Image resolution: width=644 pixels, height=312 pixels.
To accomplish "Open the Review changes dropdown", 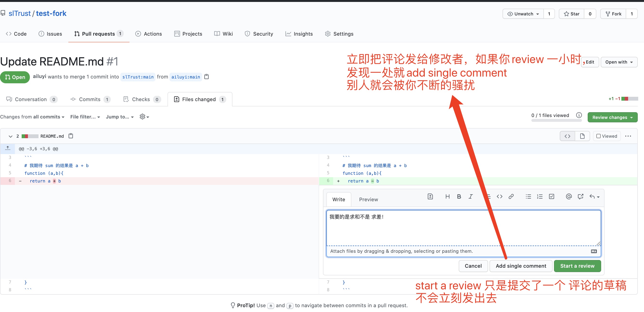I will point(612,117).
